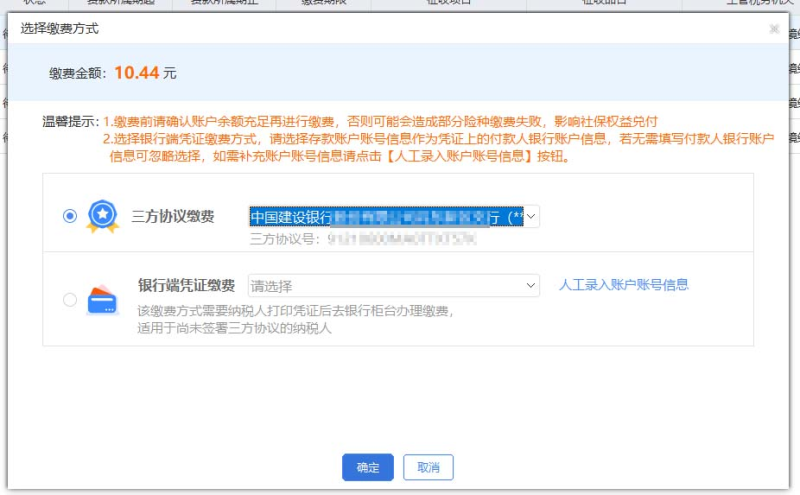Click the 三方协议缴费 label text
This screenshot has width=800, height=495.
[173, 216]
